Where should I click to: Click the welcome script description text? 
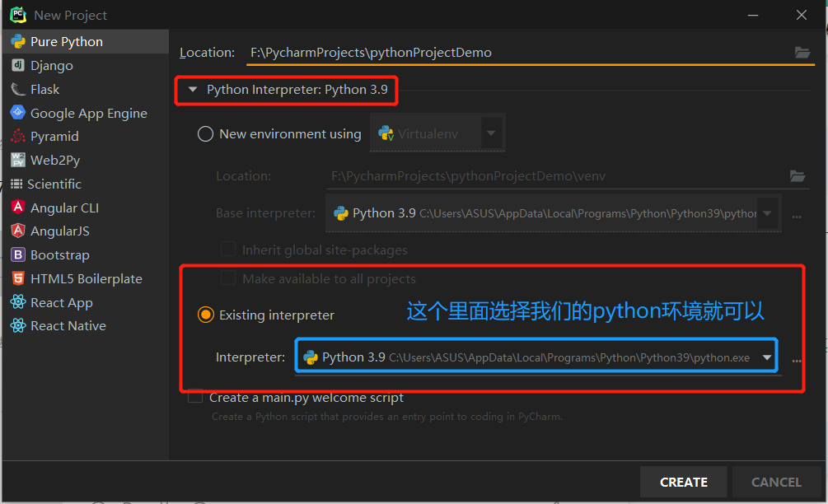(x=387, y=417)
